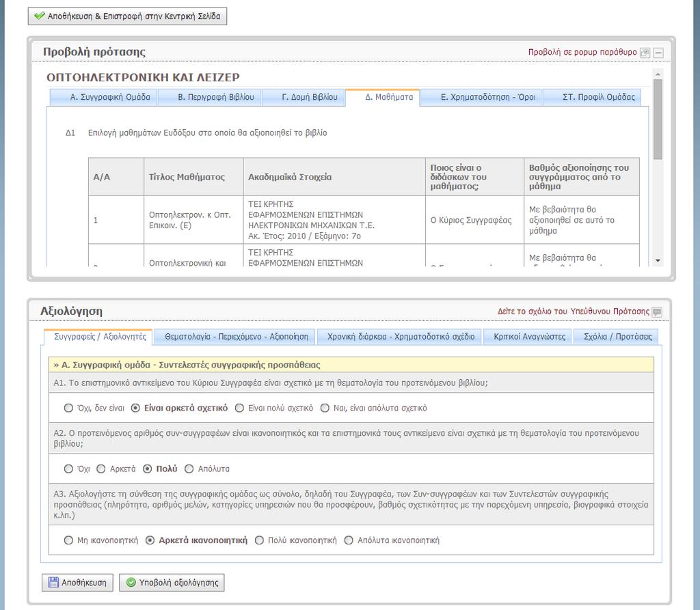Select 'Όχι, δεν είναι' for question A1
This screenshot has height=610, width=700.
click(x=68, y=408)
